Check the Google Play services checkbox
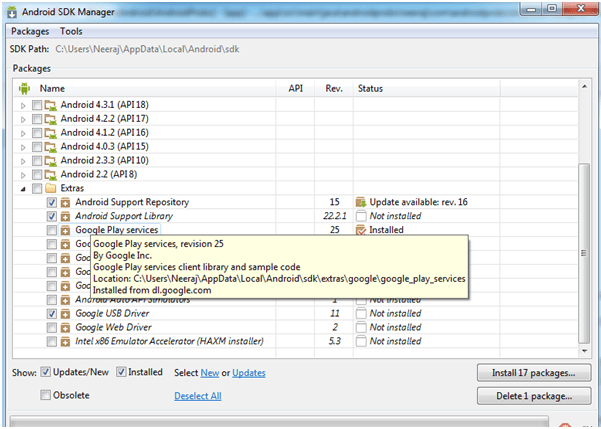Viewport: 601px width, 429px height. click(x=52, y=230)
